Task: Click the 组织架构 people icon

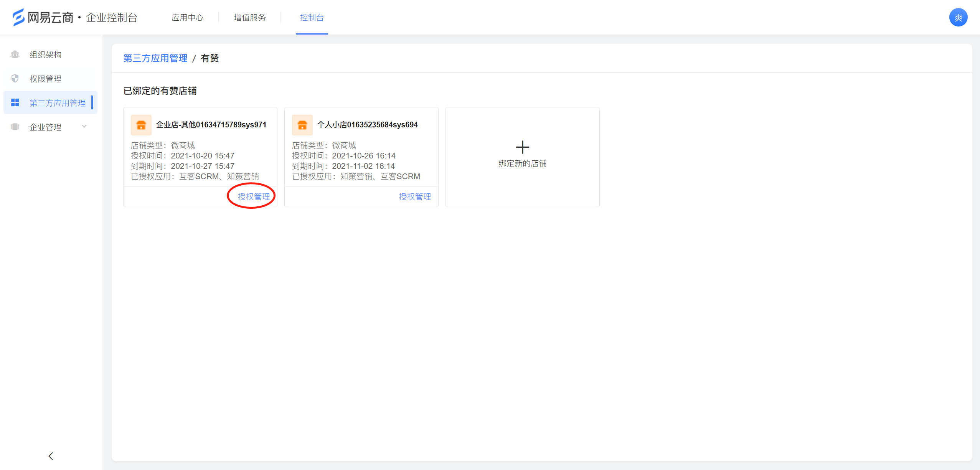Action: pyautogui.click(x=15, y=54)
